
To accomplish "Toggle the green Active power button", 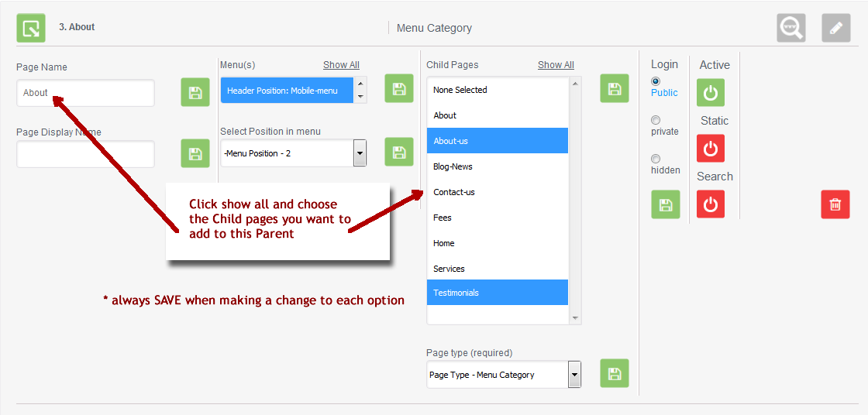I will point(710,93).
